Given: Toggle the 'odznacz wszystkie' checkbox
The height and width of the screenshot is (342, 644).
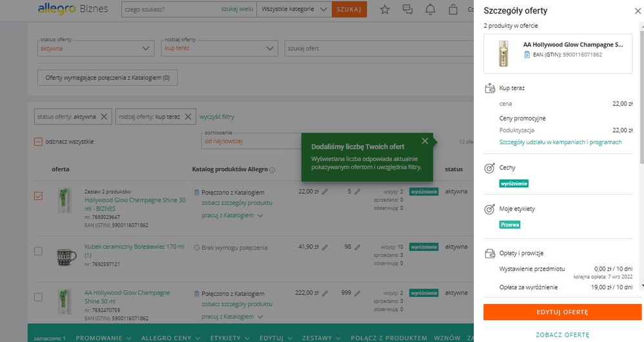Looking at the screenshot, I should (x=38, y=142).
